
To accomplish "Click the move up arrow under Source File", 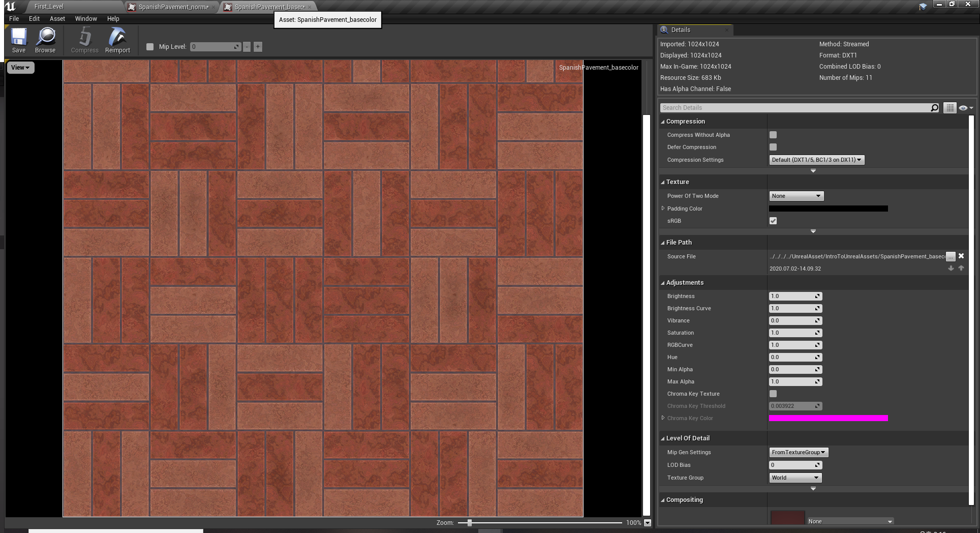I will [x=961, y=268].
